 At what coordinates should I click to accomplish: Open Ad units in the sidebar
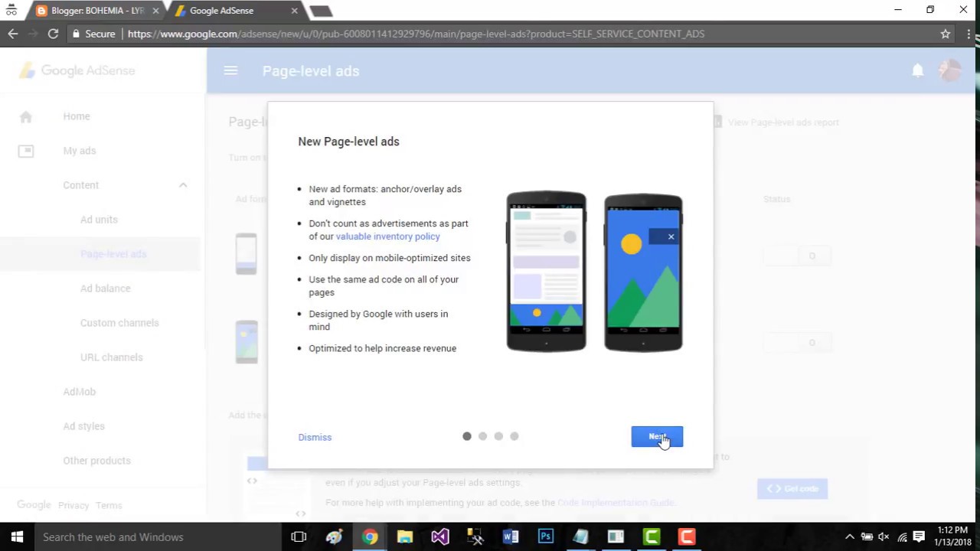(99, 220)
